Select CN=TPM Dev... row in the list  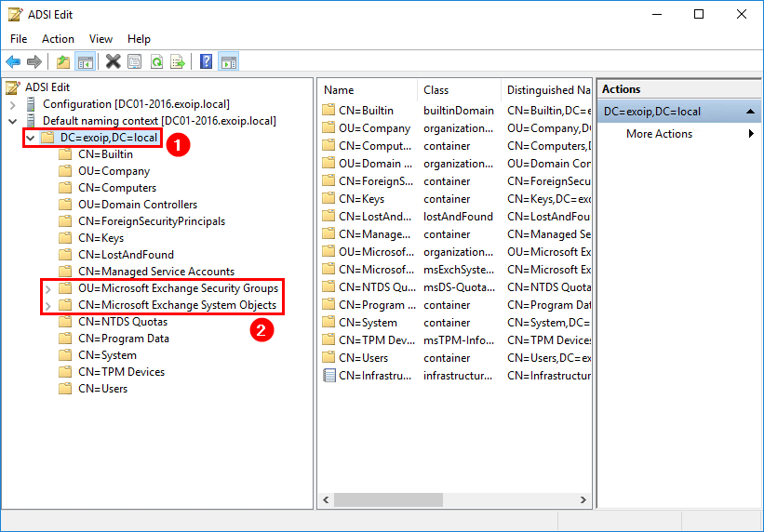[x=456, y=340]
